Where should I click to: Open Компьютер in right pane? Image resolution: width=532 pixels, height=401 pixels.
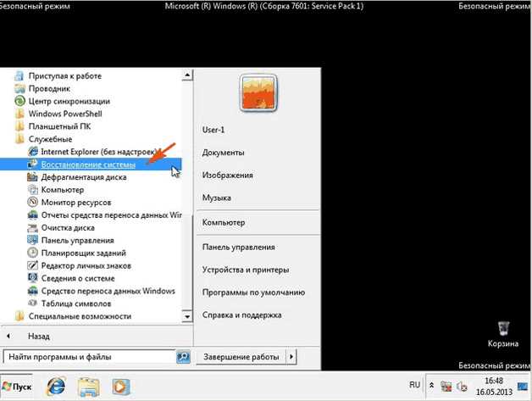click(x=224, y=222)
